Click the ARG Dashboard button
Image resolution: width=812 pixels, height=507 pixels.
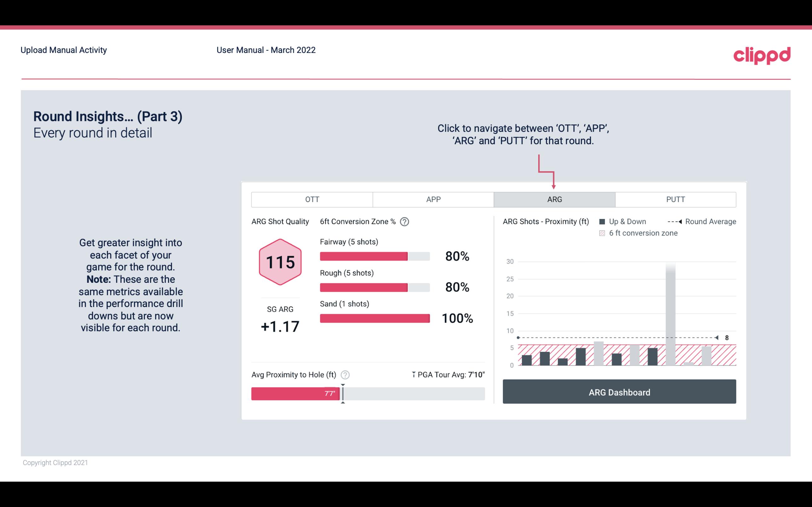click(620, 391)
